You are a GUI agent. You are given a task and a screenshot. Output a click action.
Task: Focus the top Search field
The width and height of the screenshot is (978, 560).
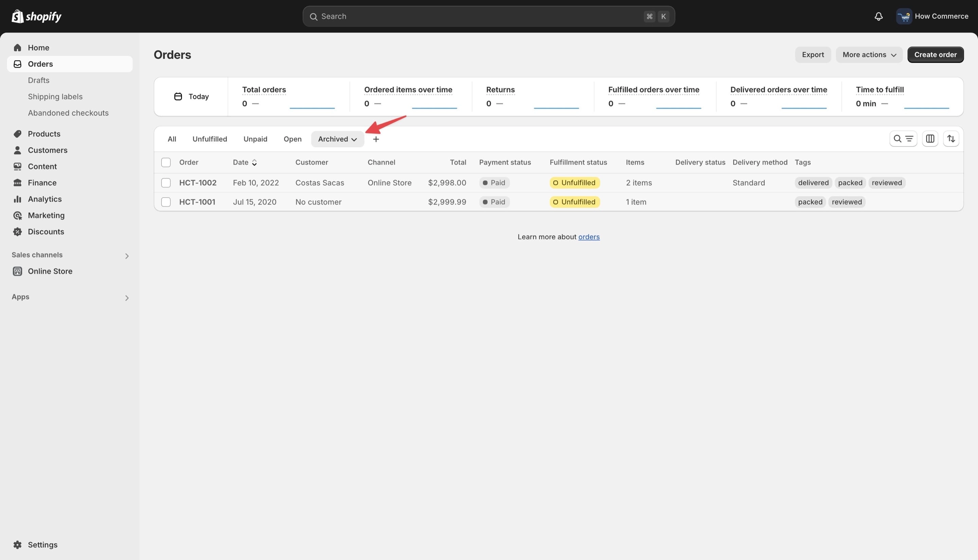click(488, 17)
